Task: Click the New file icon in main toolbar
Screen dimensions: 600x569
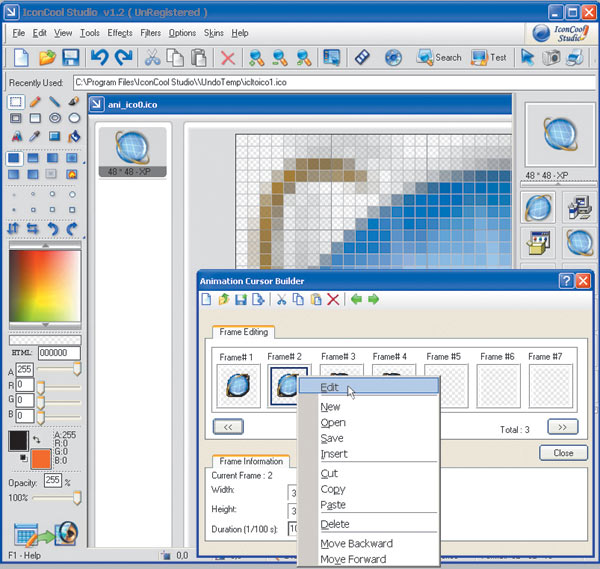Action: click(21, 58)
